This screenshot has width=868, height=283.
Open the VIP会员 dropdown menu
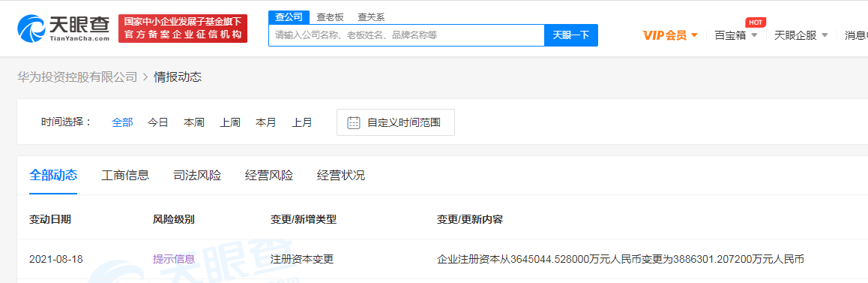670,35
